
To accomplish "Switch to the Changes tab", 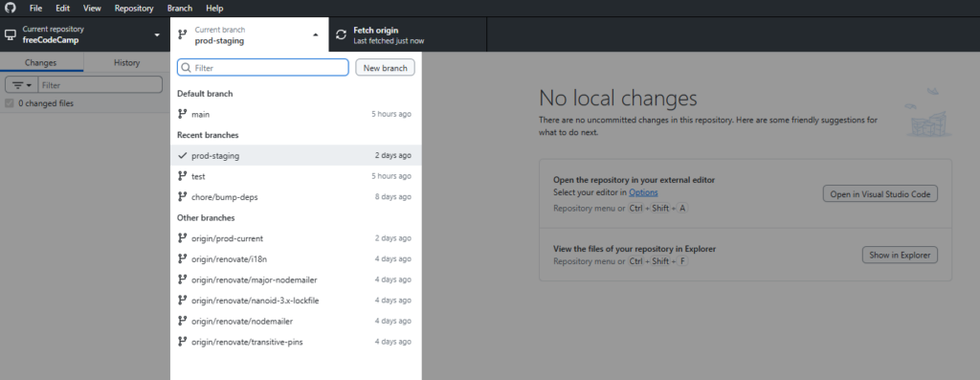I will coord(41,62).
